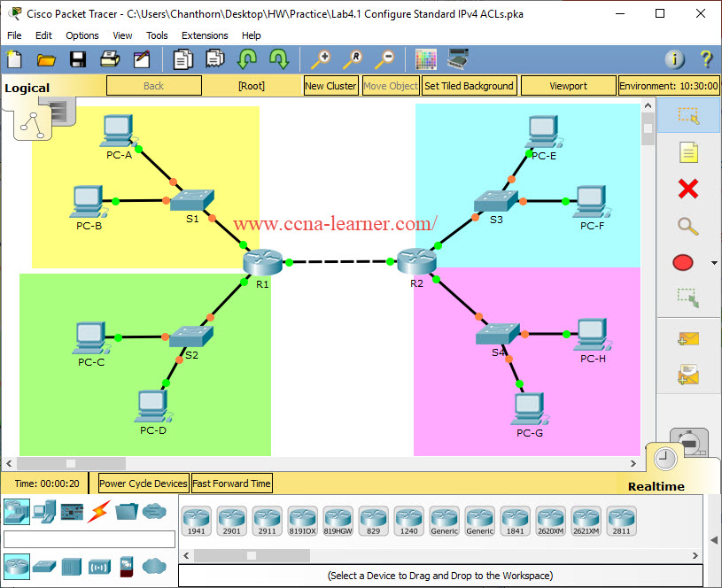Pick the Draw Ellipse shape tool

[x=683, y=262]
